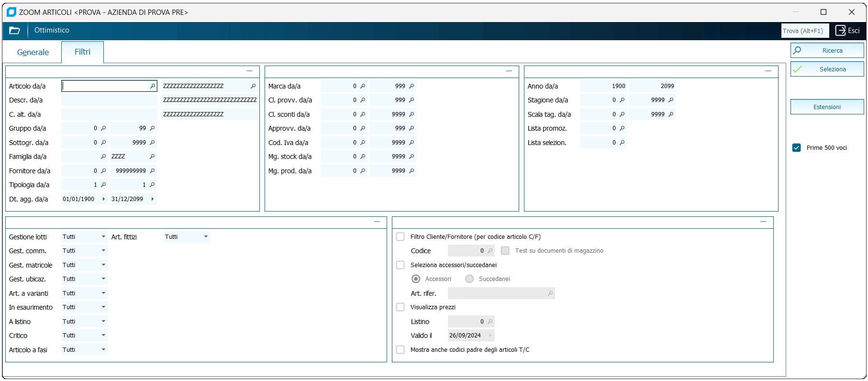Switch to the Generale tab

point(33,52)
